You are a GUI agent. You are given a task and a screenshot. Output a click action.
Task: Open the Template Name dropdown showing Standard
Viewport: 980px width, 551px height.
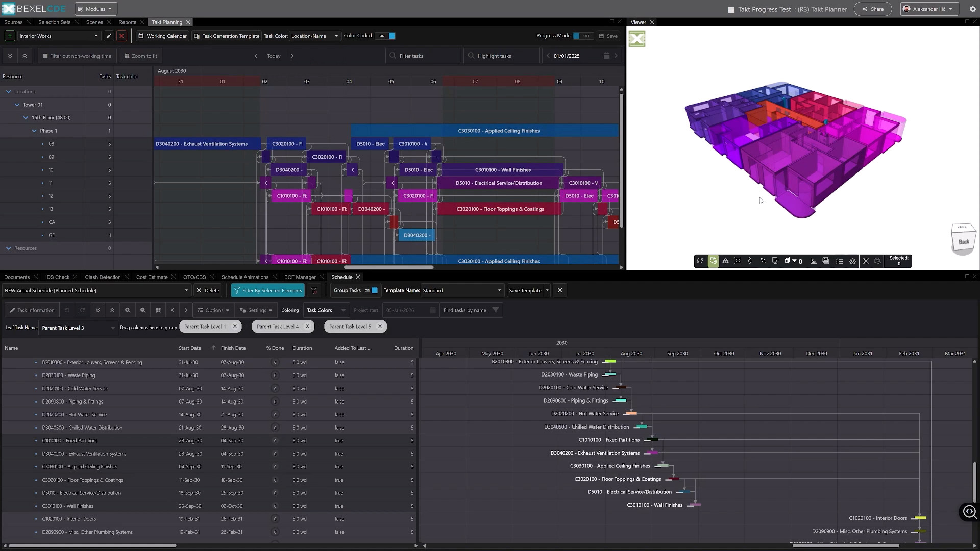pos(461,290)
